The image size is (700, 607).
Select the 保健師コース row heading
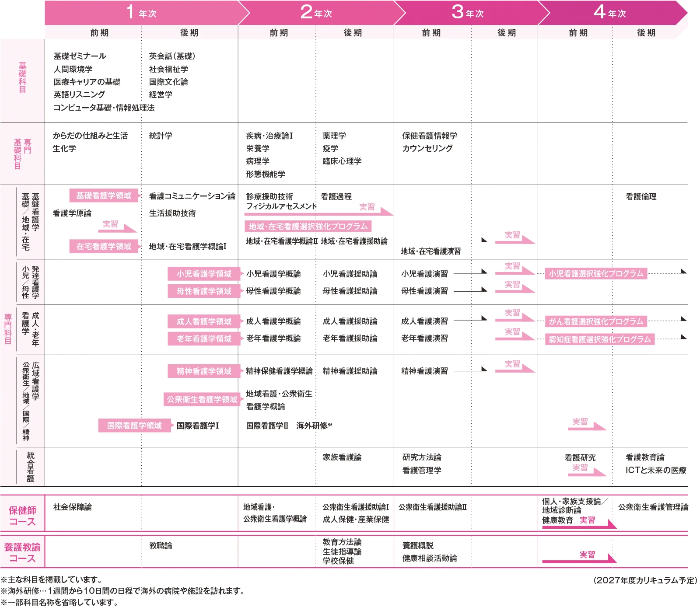coord(22,516)
